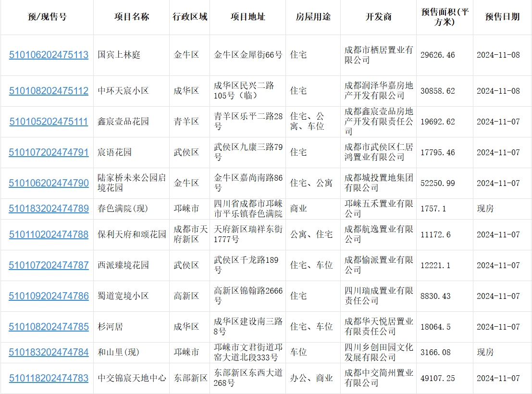Image resolution: width=532 pixels, height=394 pixels.
Task: Click address 成华区建设南三路8号
Action: click(x=248, y=326)
